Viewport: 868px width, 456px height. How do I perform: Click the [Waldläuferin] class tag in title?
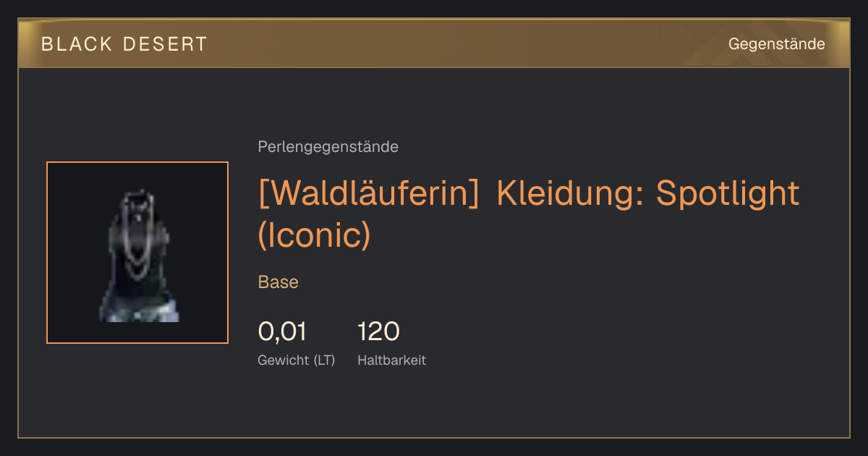pos(369,194)
